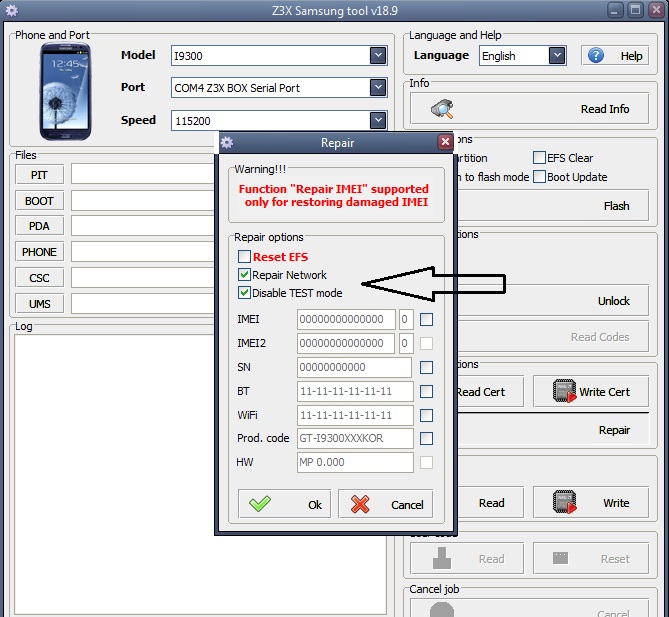This screenshot has height=617, width=669.
Task: Click the Read Info magnifier icon
Action: pos(442,108)
